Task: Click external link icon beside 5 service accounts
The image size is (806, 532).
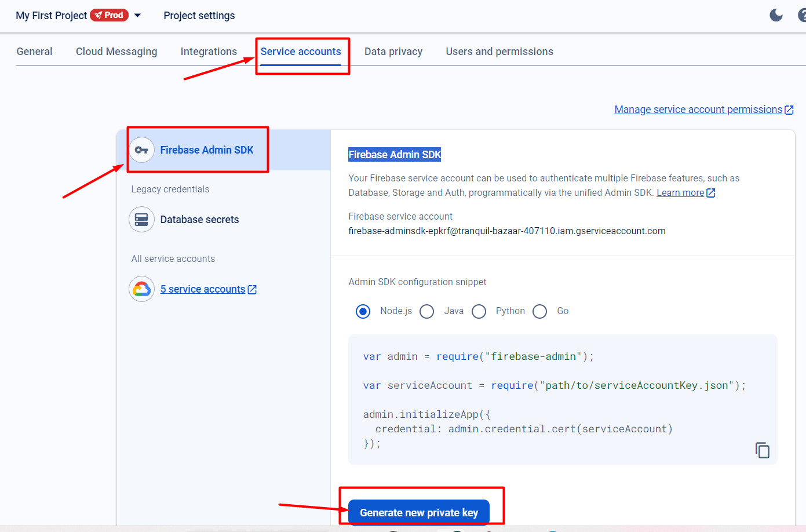Action: (252, 289)
